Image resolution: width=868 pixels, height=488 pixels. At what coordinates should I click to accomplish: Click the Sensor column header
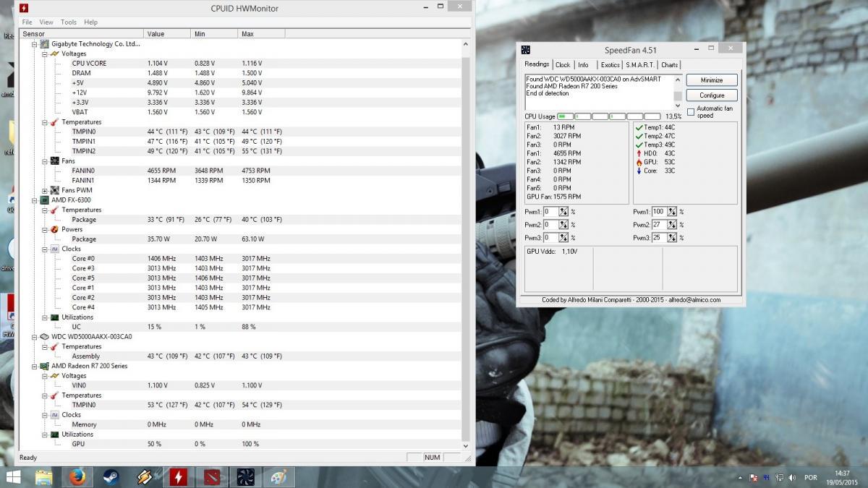82,33
